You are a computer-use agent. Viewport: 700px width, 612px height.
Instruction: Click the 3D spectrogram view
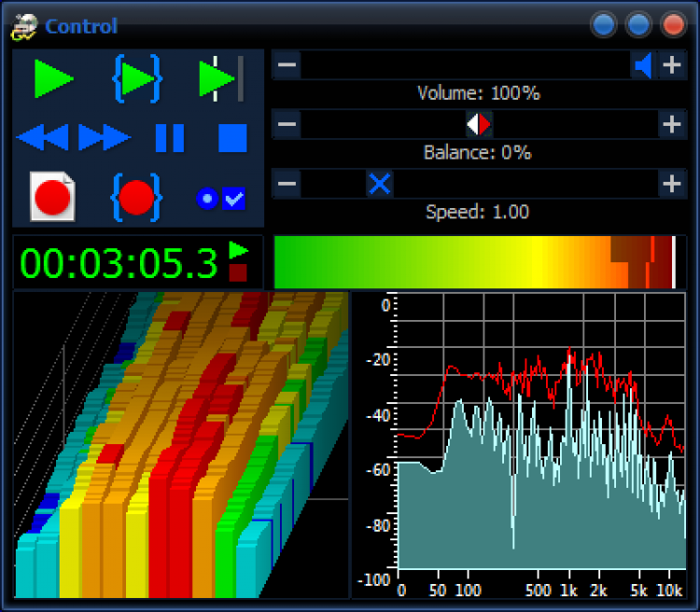pos(181,445)
